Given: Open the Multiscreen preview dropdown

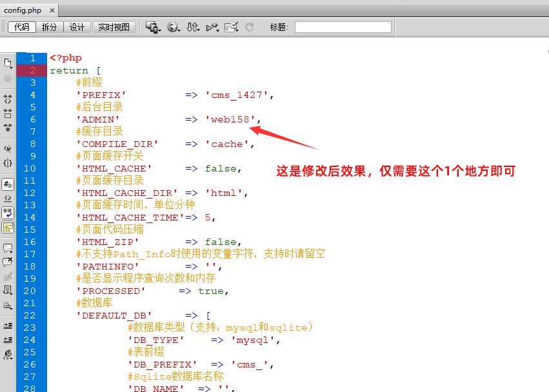Looking at the screenshot, I should tap(153, 27).
